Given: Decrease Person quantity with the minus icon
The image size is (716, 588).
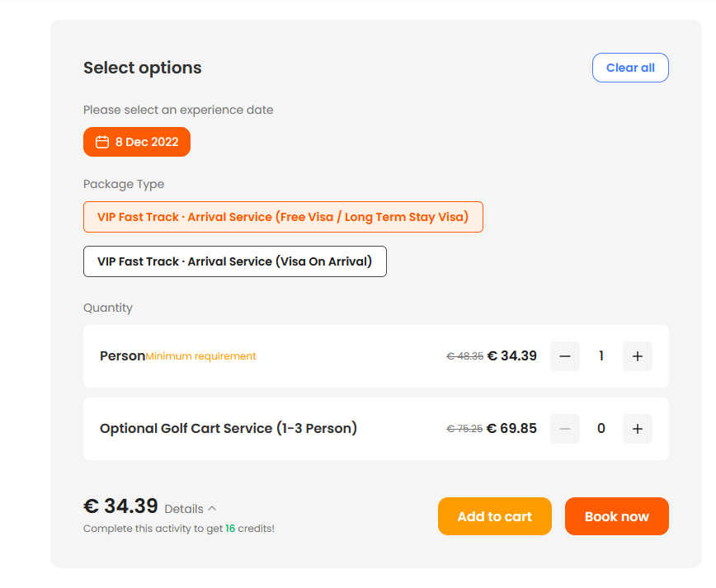Looking at the screenshot, I should tap(565, 356).
